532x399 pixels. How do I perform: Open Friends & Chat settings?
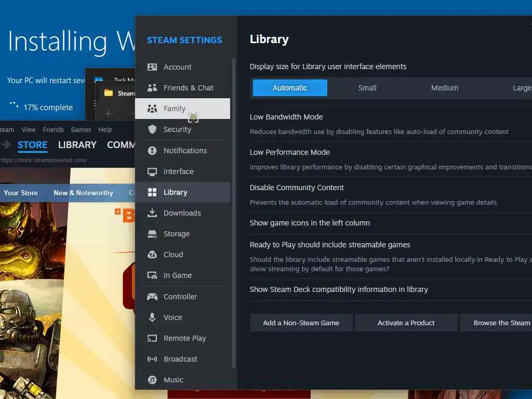[x=182, y=88]
